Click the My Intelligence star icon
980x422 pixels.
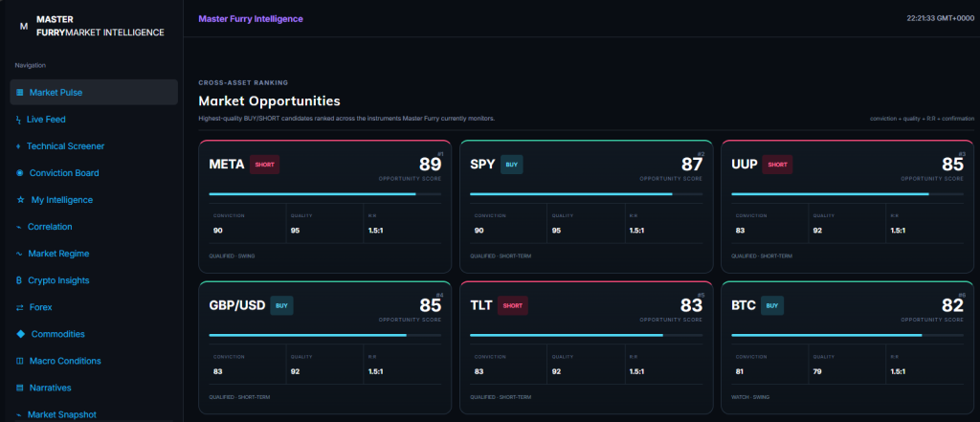[x=20, y=200]
